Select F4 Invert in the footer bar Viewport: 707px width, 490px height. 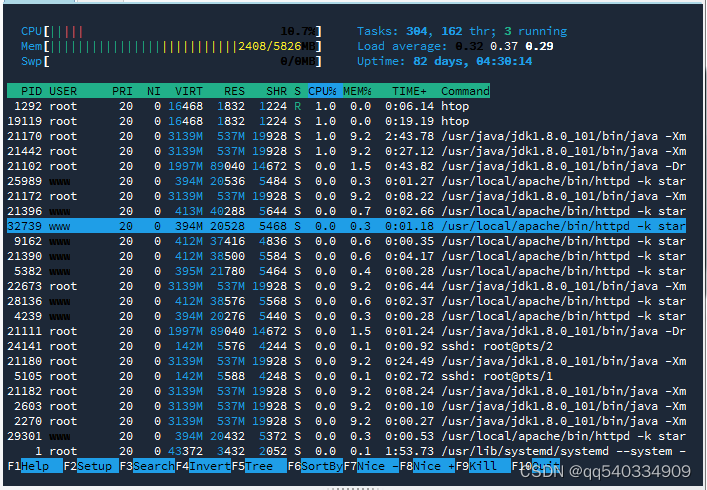coord(203,466)
